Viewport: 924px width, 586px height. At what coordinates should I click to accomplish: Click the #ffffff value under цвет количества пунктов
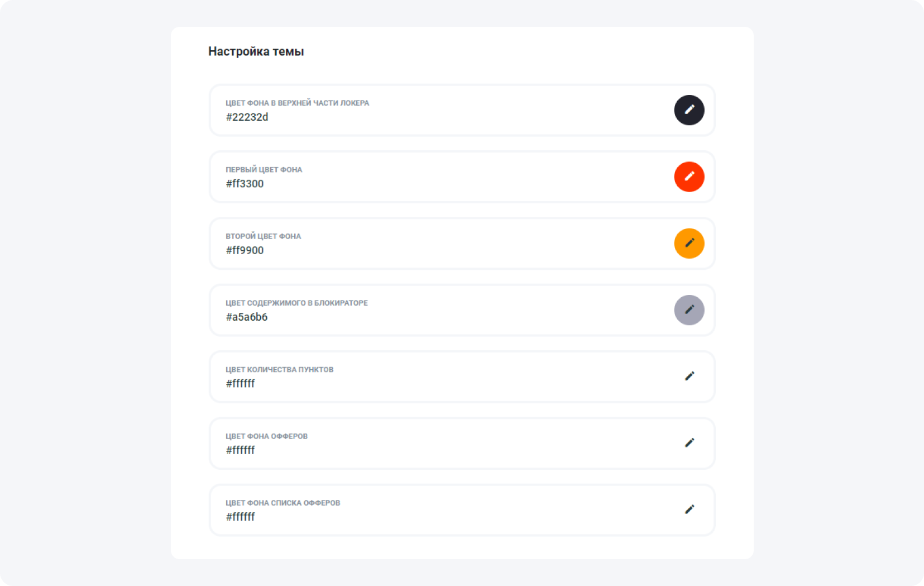(240, 384)
